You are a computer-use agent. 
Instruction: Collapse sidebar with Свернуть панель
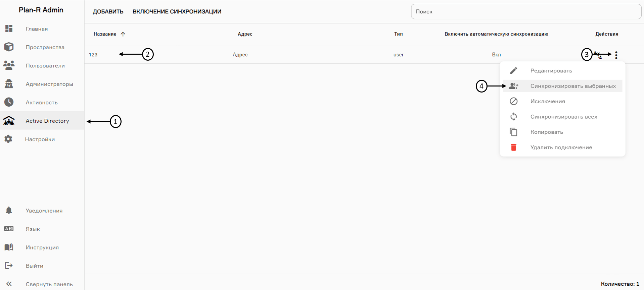9,284
